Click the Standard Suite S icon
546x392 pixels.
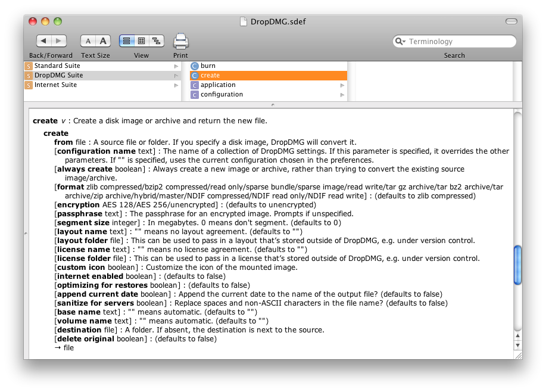click(x=29, y=66)
